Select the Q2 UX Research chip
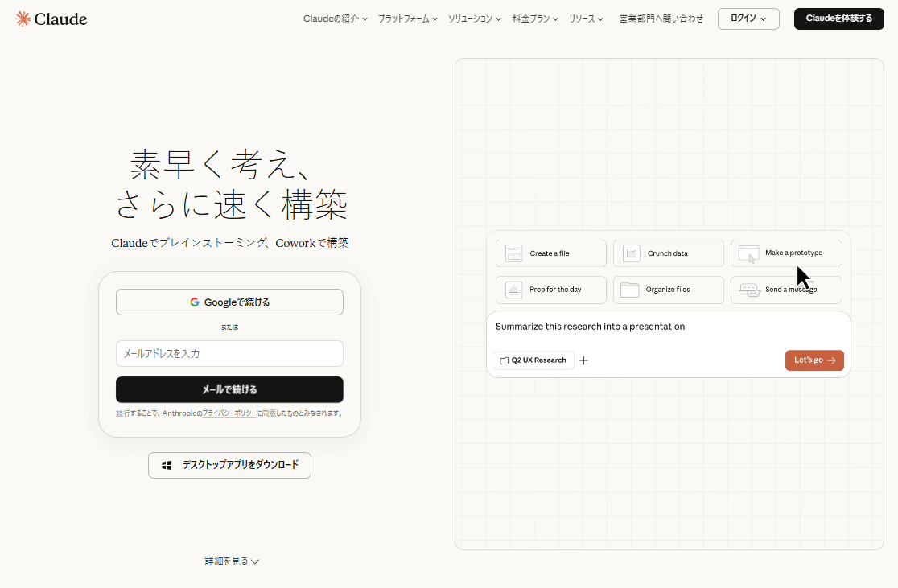Image resolution: width=898 pixels, height=588 pixels. pos(533,360)
